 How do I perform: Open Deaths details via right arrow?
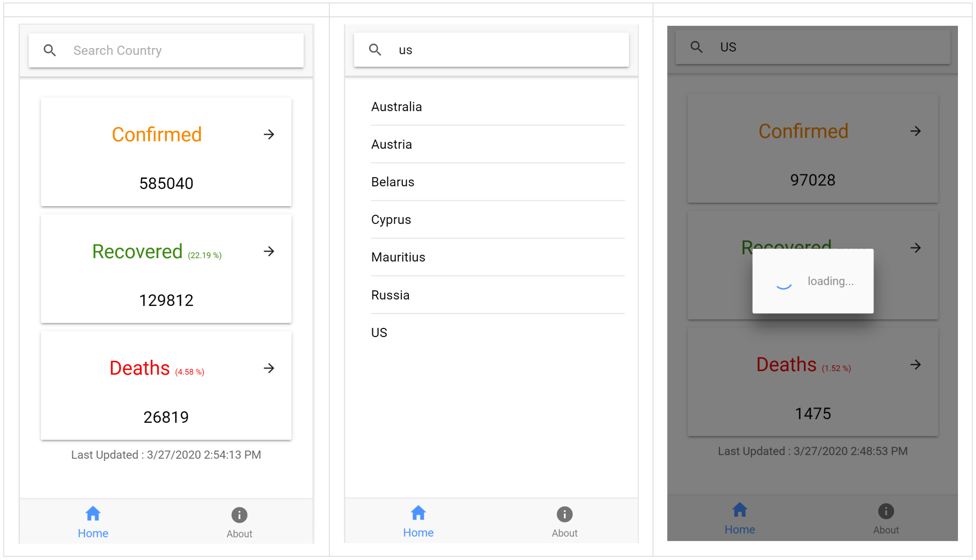[x=269, y=369]
